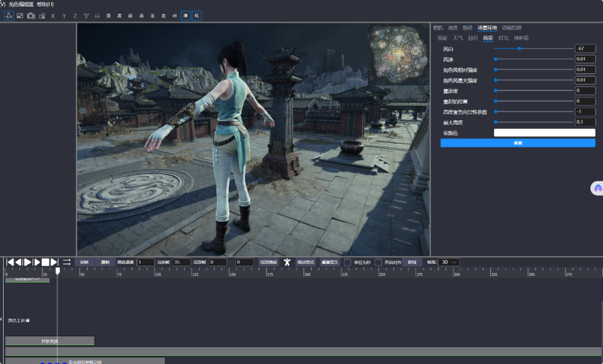
Task: Open the 角色编辑器 menu
Action: [x=21, y=4]
